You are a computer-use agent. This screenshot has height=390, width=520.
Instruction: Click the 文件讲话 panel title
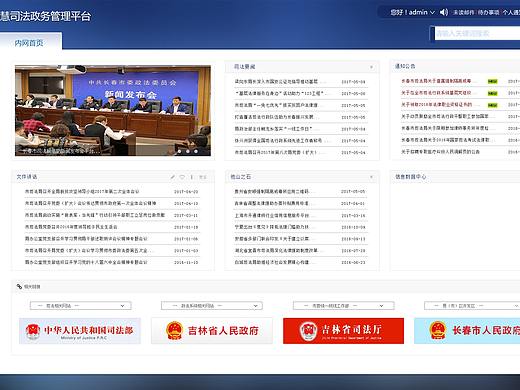pos(27,177)
